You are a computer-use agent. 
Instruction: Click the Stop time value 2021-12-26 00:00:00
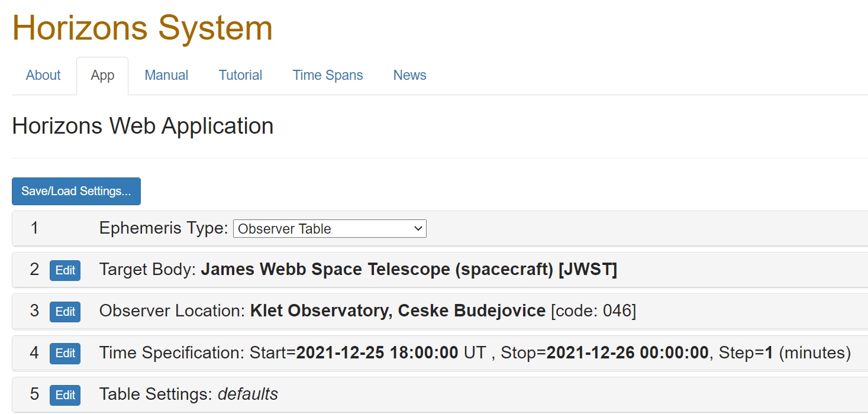[x=627, y=353]
